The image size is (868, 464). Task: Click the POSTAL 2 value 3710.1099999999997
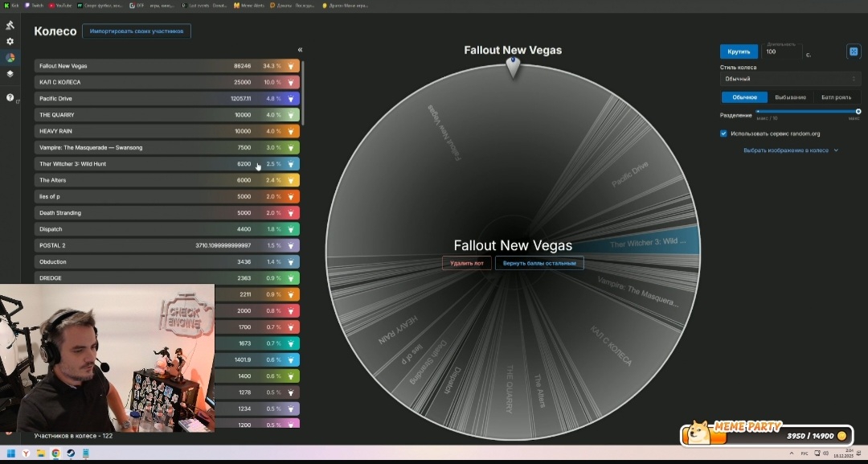click(223, 245)
